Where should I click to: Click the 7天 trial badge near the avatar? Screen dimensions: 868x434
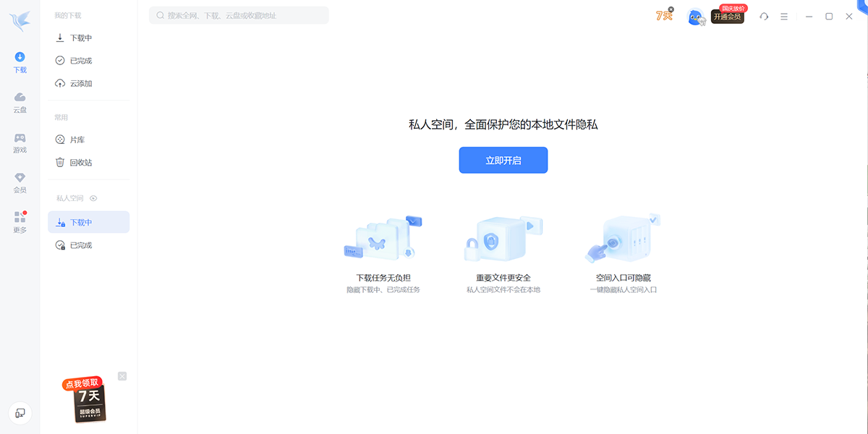point(662,14)
